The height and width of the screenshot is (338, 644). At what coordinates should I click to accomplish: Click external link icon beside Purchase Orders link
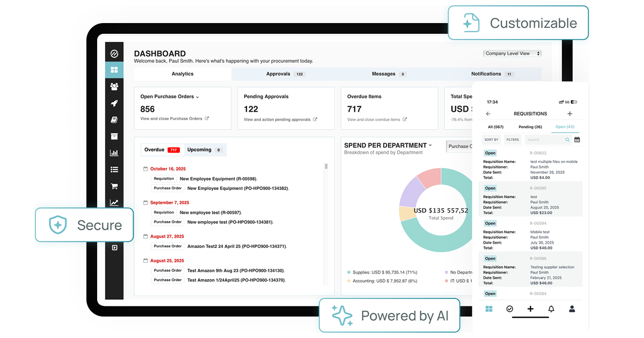[x=207, y=119]
